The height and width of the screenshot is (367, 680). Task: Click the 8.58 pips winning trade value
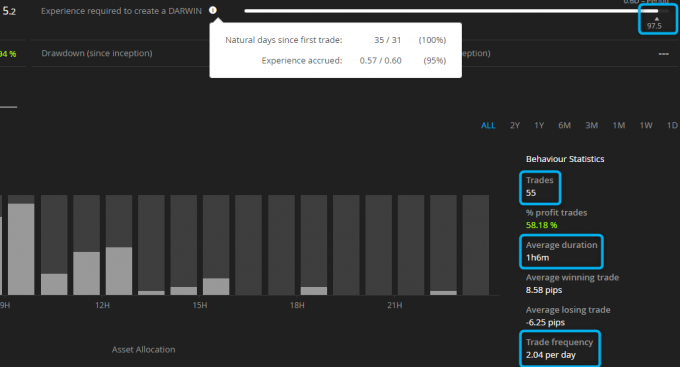[544, 290]
